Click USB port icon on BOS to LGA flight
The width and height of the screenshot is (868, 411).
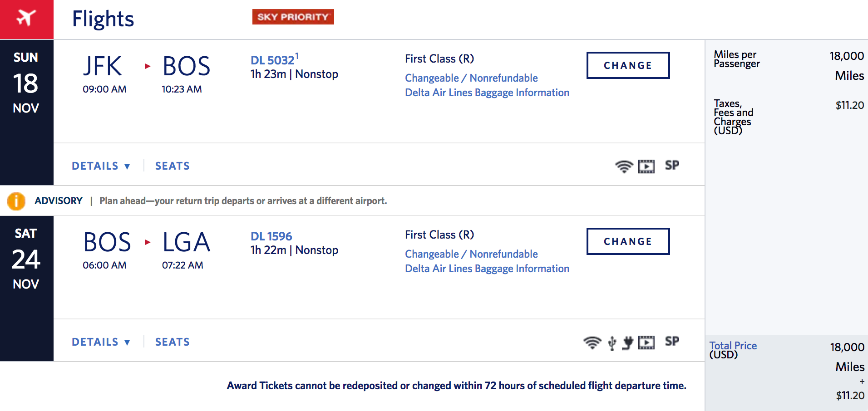[x=612, y=343]
